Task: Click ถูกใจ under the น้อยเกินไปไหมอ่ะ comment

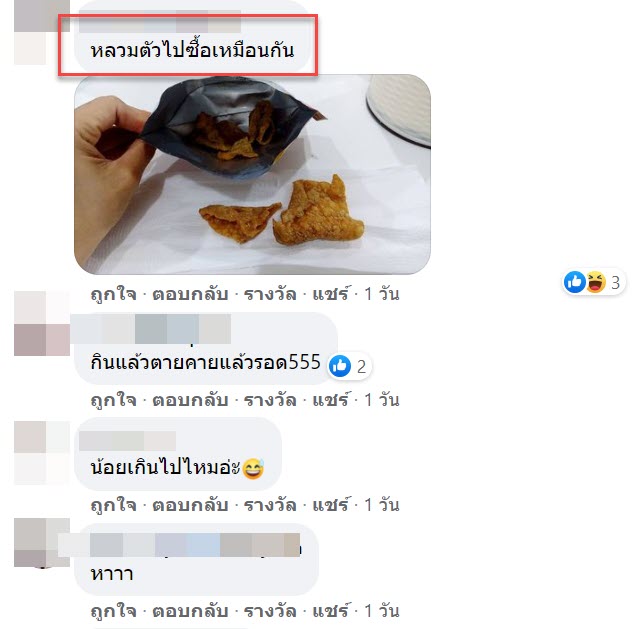Action: 114,505
